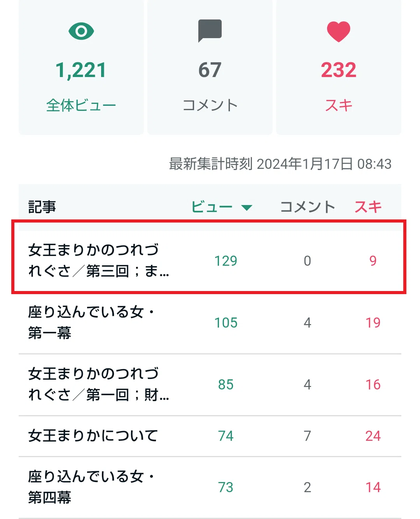Select the 全体ビュー 1,221 summary card
Image resolution: width=420 pixels, height=519 pixels.
coord(81,67)
